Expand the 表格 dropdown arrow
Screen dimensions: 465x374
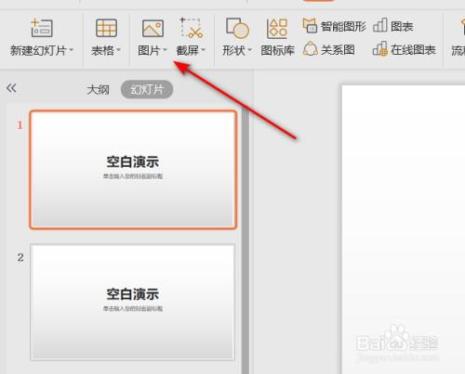118,51
